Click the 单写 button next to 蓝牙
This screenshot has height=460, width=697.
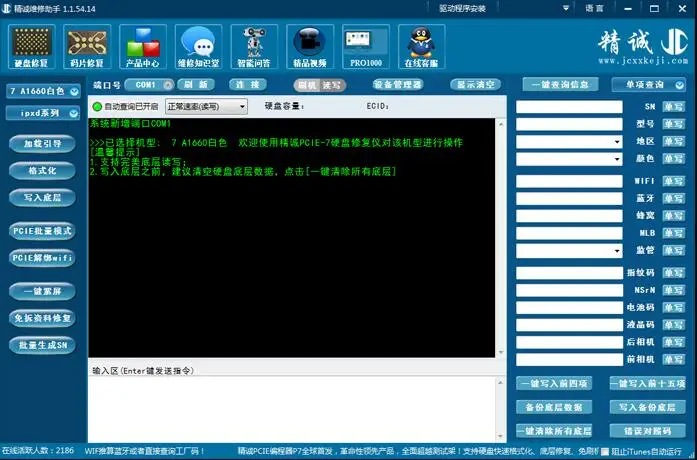click(x=674, y=199)
